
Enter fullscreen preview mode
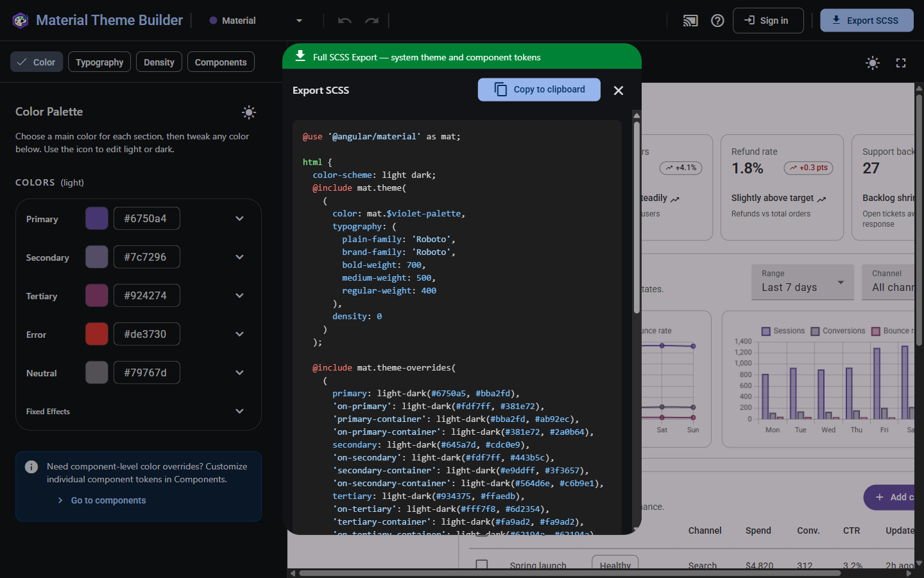click(x=901, y=62)
